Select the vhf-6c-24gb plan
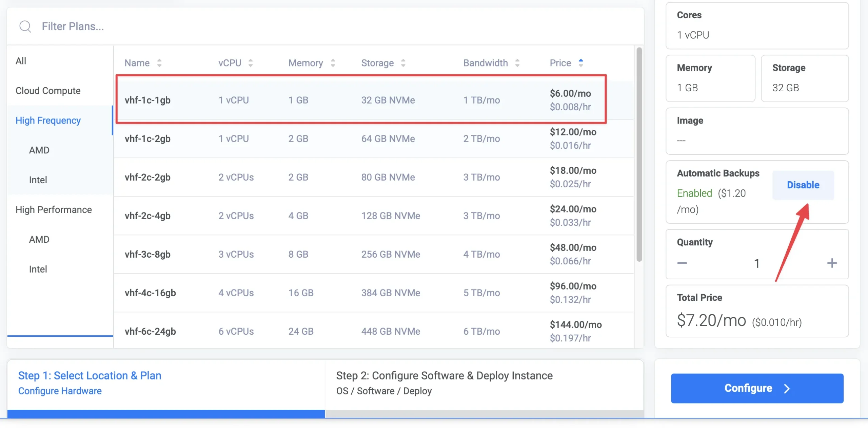868x428 pixels. (x=373, y=331)
